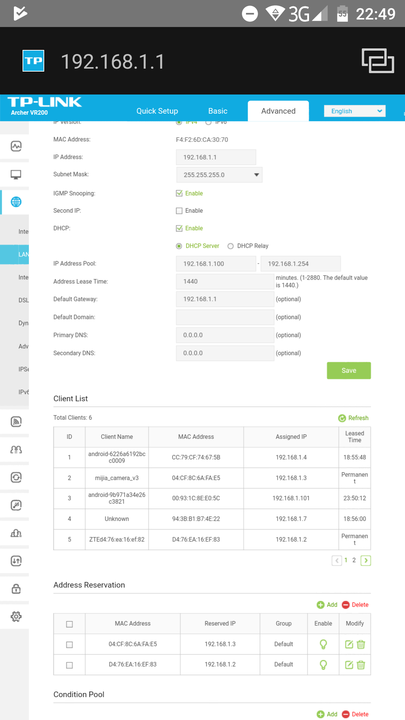This screenshot has width=405, height=720.
Task: Click the green Save button
Action: point(349,371)
